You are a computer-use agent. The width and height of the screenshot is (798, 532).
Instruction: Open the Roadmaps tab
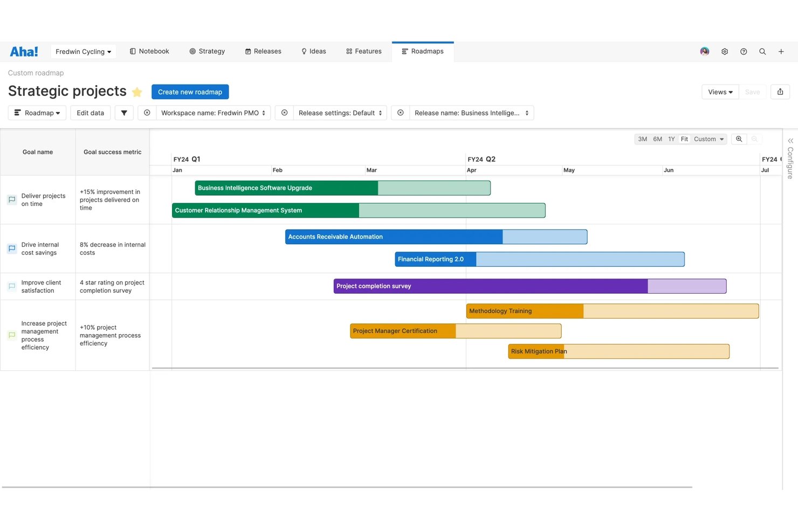tap(423, 52)
